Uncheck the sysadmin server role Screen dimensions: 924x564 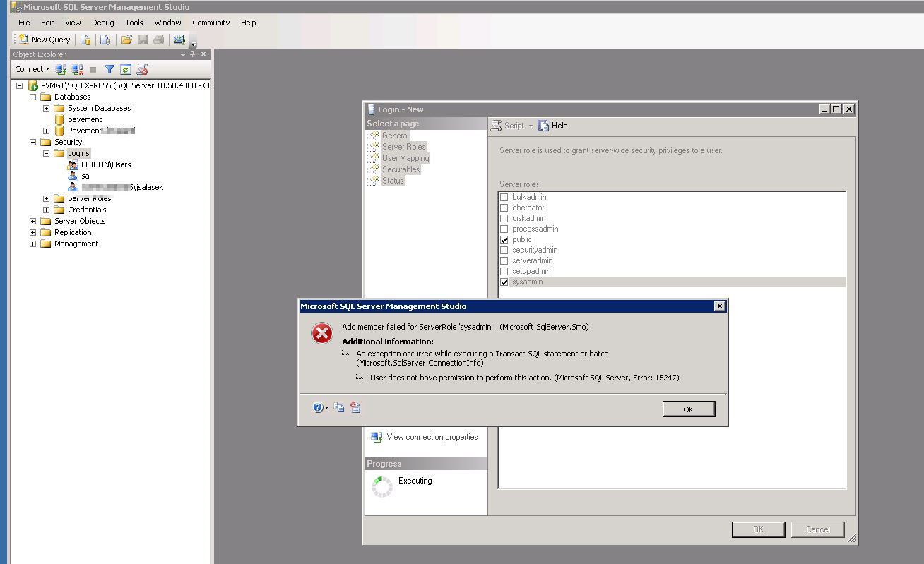pos(504,282)
